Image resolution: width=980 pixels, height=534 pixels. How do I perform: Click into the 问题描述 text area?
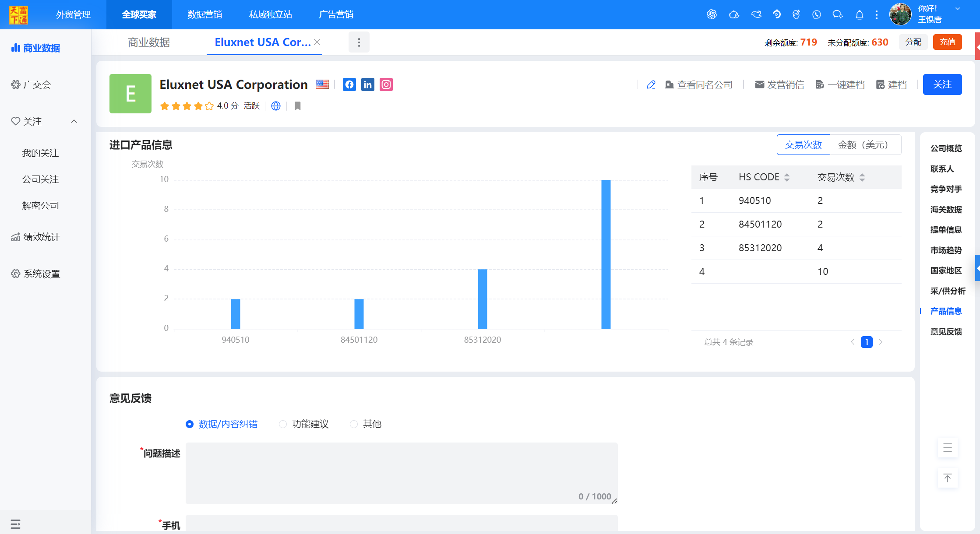(x=402, y=473)
